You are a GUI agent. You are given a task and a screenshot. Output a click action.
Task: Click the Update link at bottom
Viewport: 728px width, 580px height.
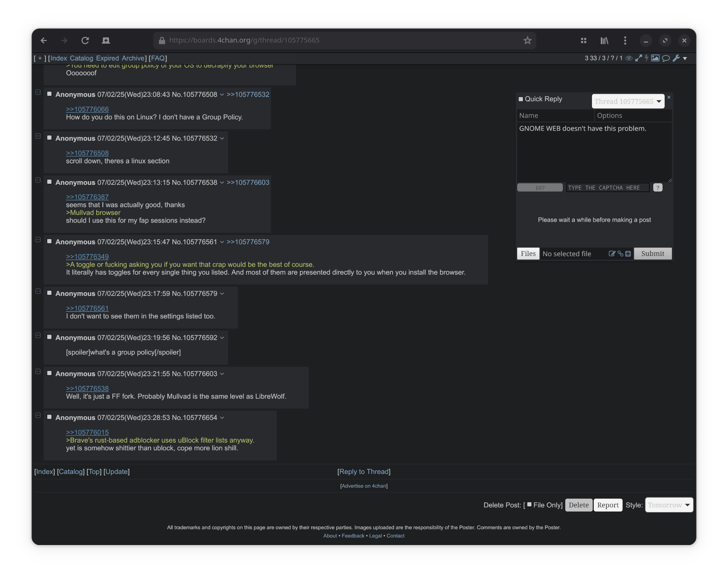click(x=116, y=472)
